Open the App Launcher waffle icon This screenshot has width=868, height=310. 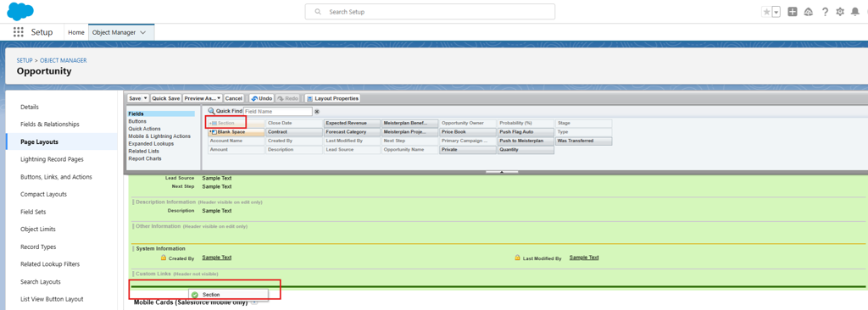[19, 32]
